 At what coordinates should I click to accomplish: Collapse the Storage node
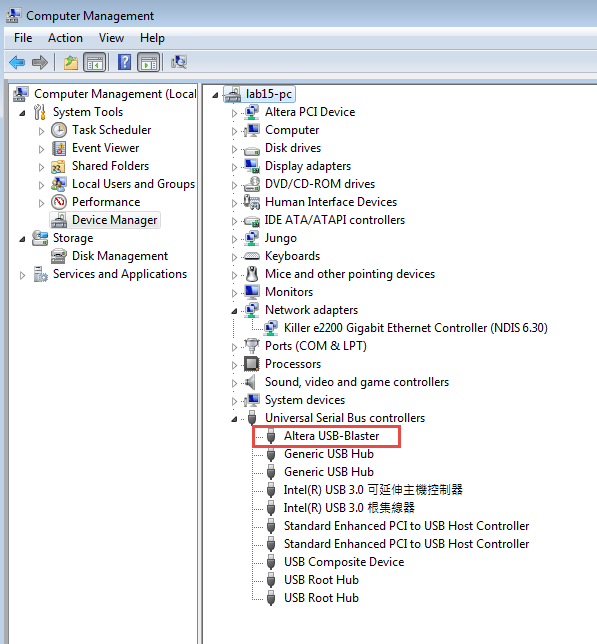coord(23,239)
